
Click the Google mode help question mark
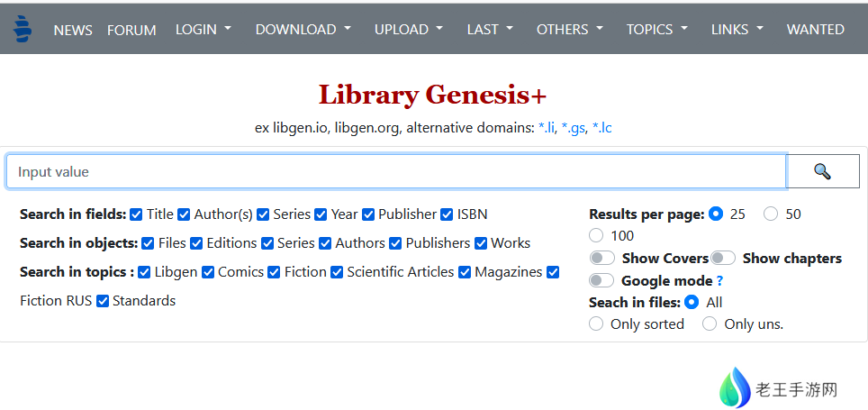[719, 280]
